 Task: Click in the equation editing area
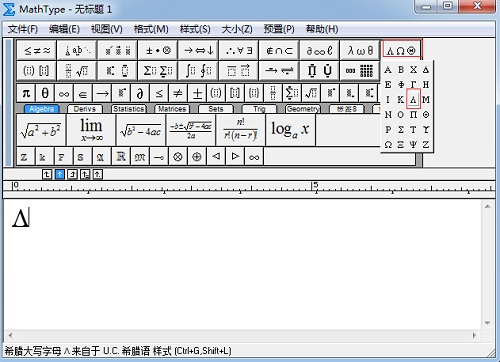243,265
